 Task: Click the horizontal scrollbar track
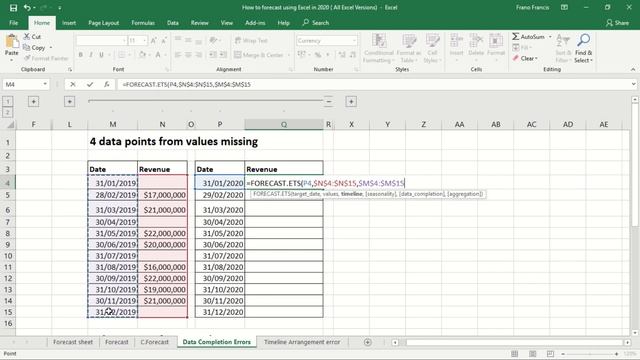[511, 342]
